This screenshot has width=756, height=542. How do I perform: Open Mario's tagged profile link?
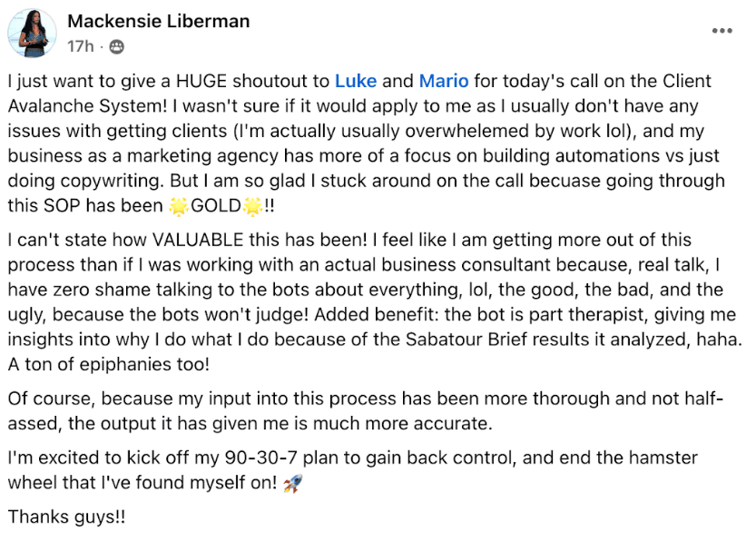click(x=444, y=81)
